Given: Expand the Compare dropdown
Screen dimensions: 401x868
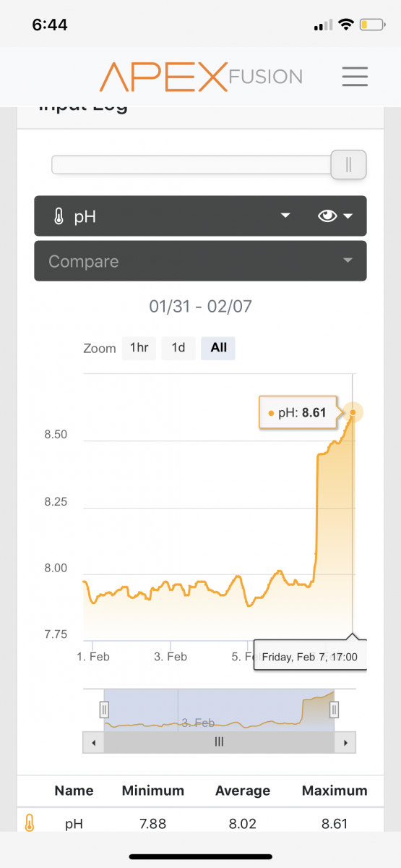Looking at the screenshot, I should tap(200, 260).
